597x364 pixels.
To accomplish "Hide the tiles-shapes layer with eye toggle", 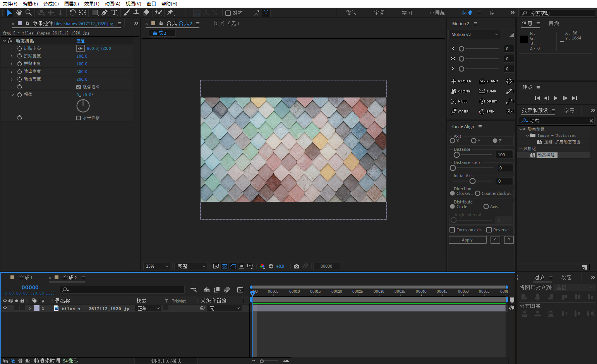I will tap(5, 308).
